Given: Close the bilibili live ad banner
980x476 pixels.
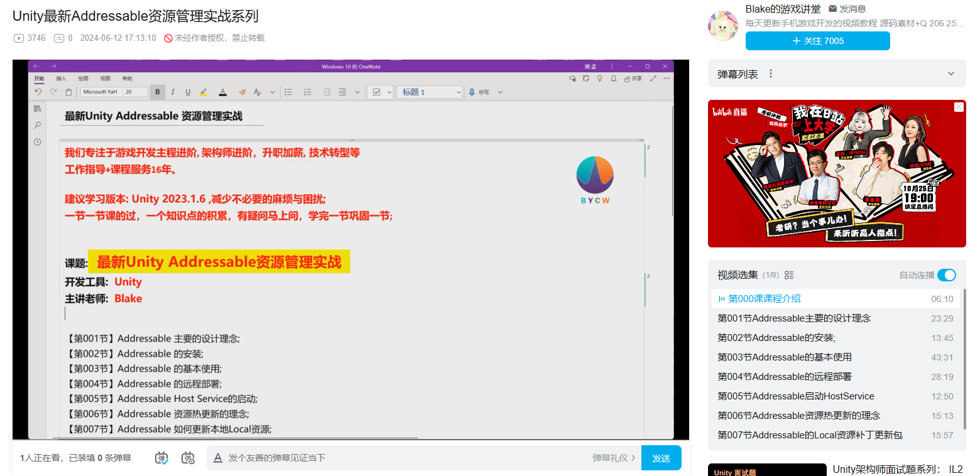Looking at the screenshot, I should [959, 107].
